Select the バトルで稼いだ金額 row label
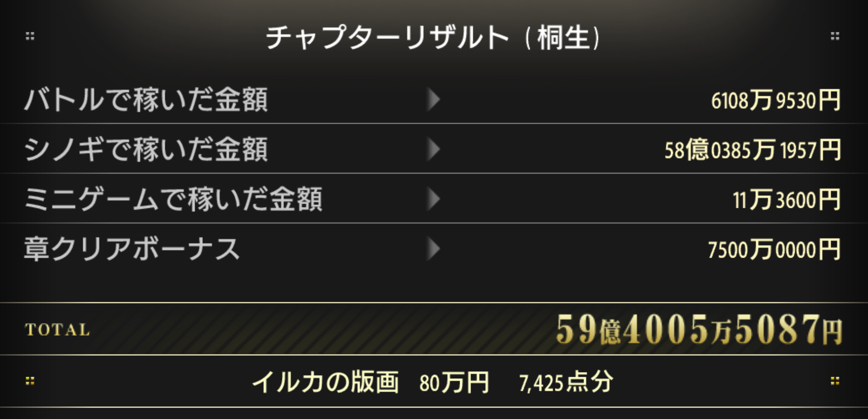The width and height of the screenshot is (868, 419). 146,100
